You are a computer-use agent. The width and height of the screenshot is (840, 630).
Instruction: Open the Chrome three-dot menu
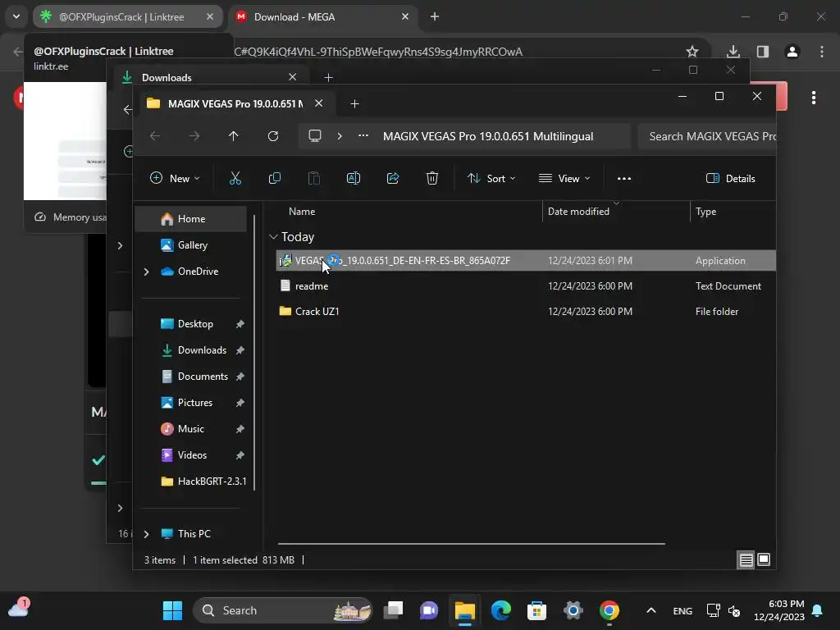point(822,52)
